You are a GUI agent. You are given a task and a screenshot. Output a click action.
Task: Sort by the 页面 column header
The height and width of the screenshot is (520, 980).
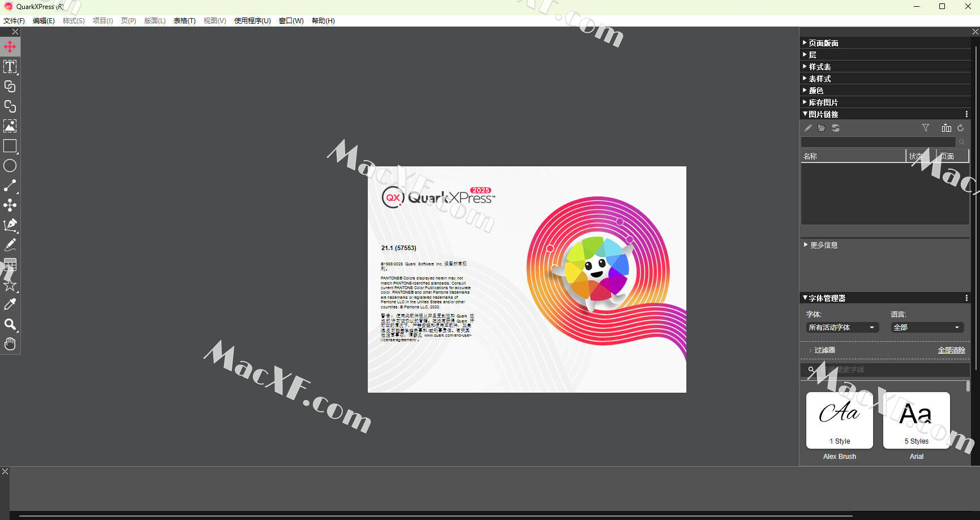click(x=953, y=156)
